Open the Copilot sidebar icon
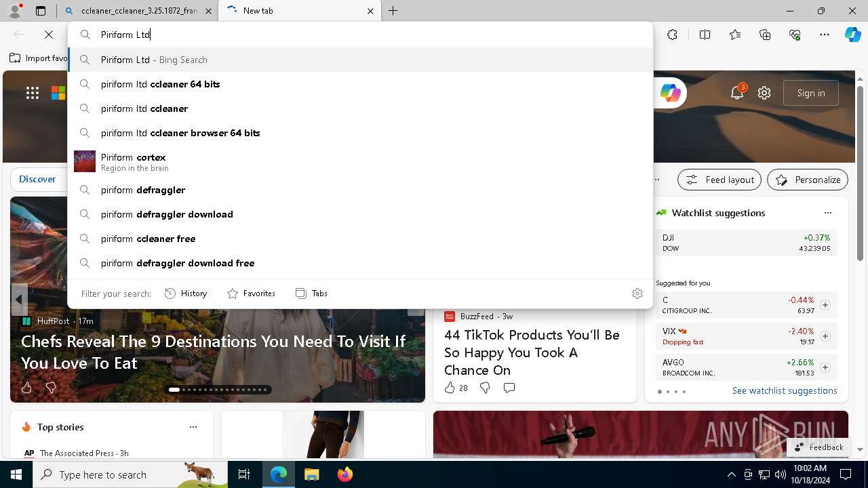 852,35
